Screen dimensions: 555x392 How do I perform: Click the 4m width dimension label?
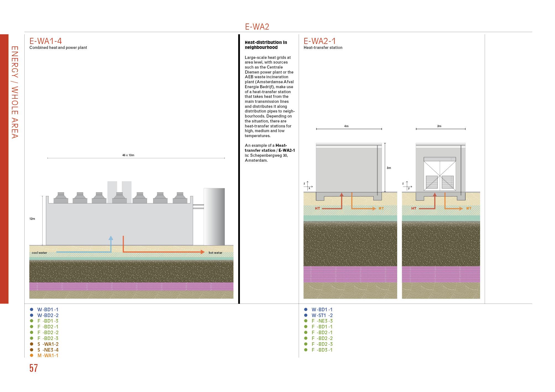point(346,126)
